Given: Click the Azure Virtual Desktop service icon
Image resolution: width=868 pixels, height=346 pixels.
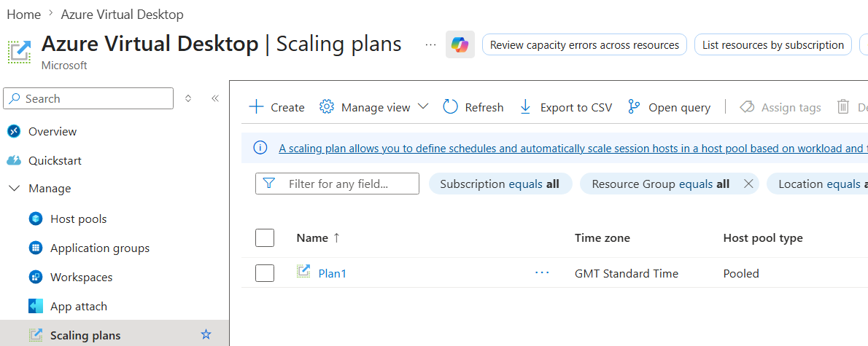Looking at the screenshot, I should 20,50.
